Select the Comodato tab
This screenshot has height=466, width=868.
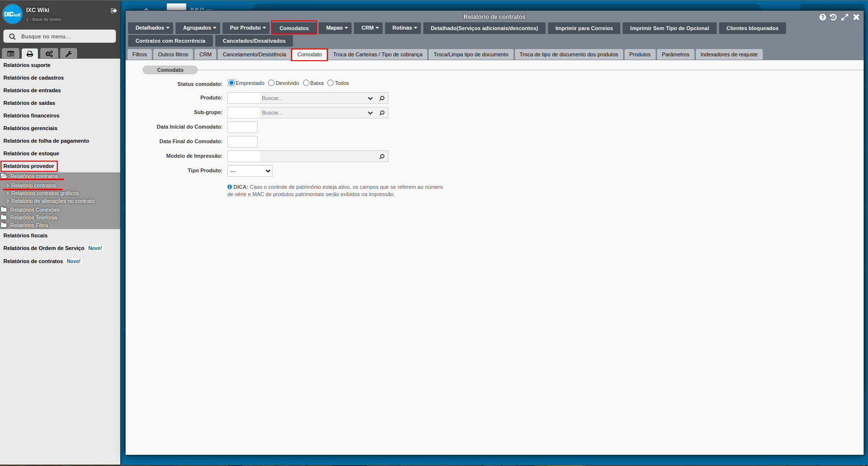point(309,54)
